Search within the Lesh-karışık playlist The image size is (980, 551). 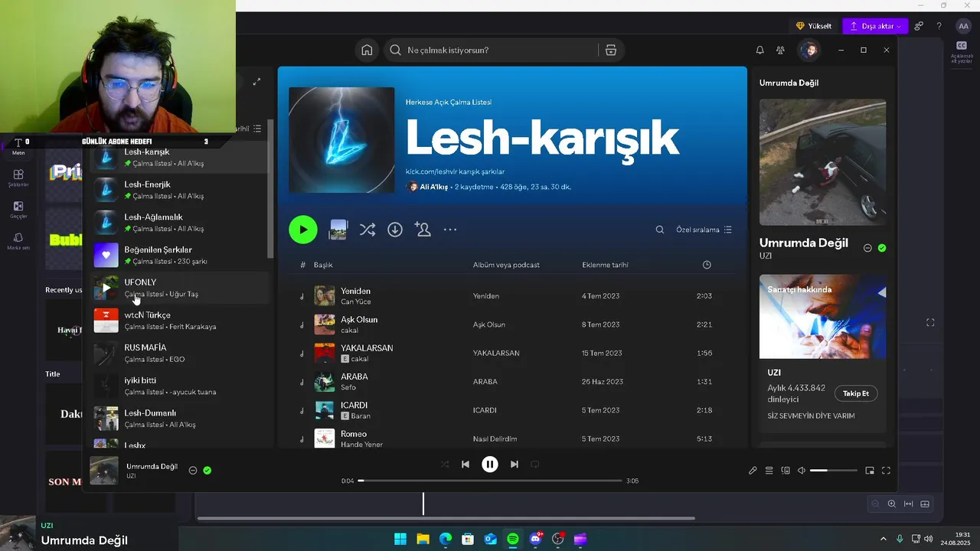tap(660, 230)
